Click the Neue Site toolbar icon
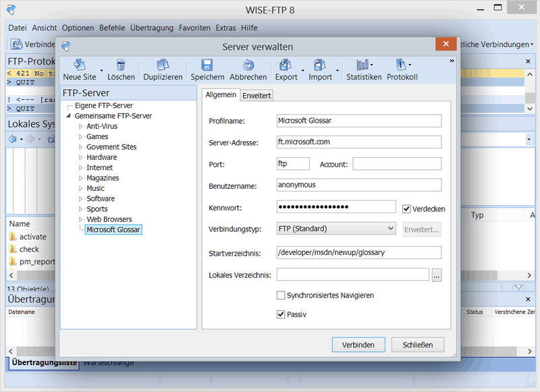Image resolution: width=540 pixels, height=392 pixels. pos(79,65)
